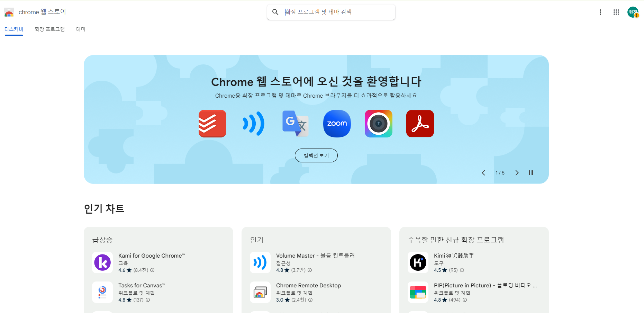Click the colorful camera icon in the banner
Image resolution: width=644 pixels, height=313 pixels.
(379, 124)
